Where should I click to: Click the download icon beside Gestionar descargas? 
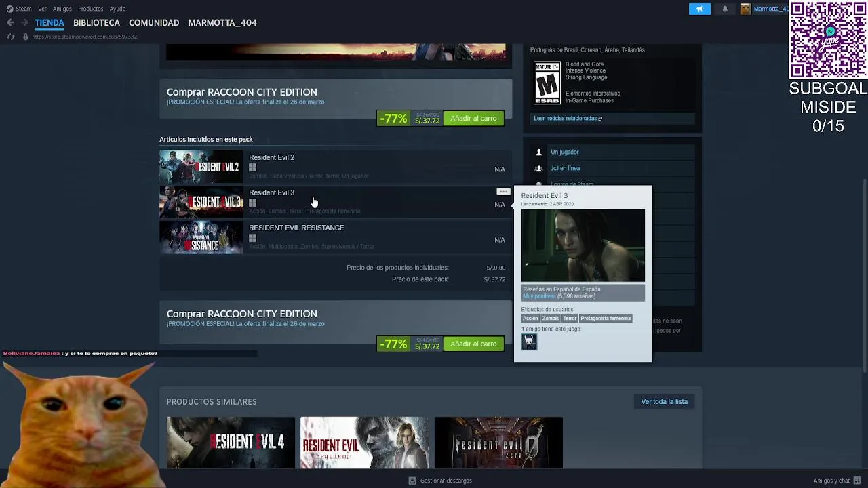click(412, 481)
